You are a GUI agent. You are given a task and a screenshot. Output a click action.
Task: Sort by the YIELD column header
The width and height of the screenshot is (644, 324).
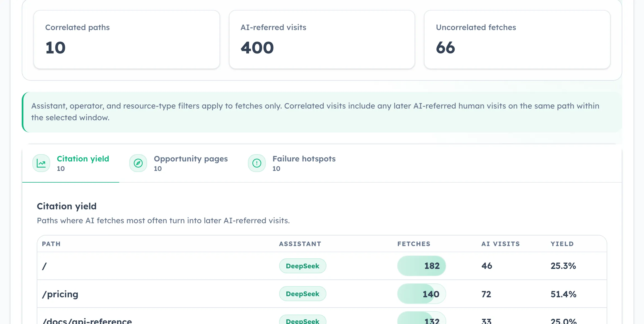coord(562,244)
